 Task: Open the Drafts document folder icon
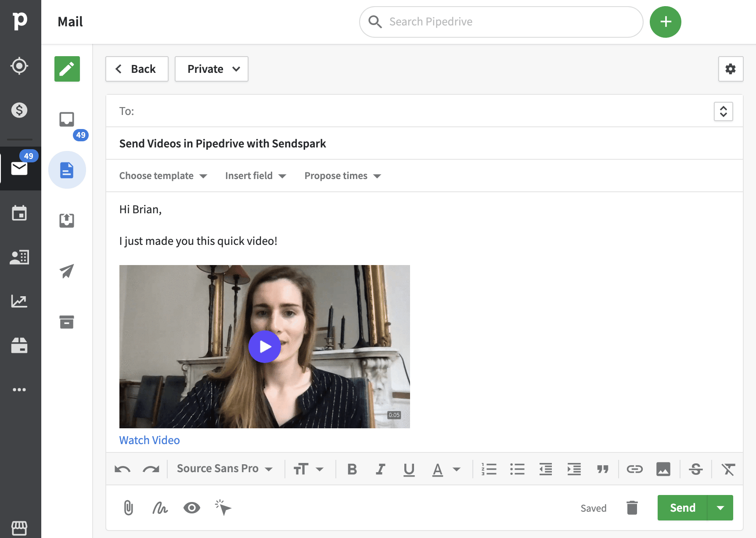[x=67, y=170]
